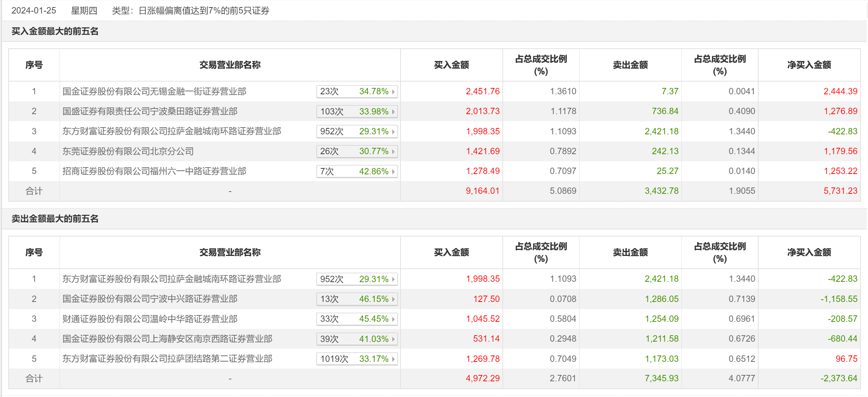Viewport: 868px width, 397px height.
Task: Click sell amount 1,254.09
Action: (x=662, y=319)
